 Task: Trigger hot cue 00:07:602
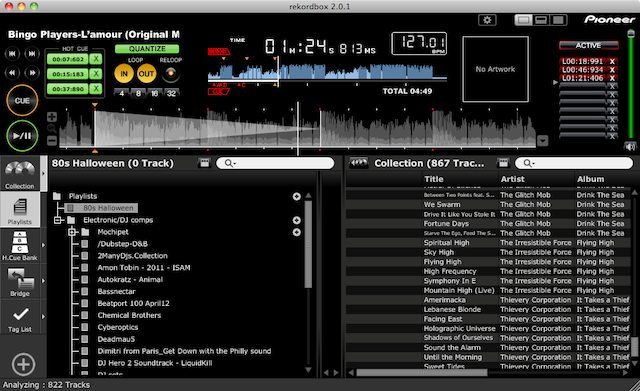tap(68, 59)
